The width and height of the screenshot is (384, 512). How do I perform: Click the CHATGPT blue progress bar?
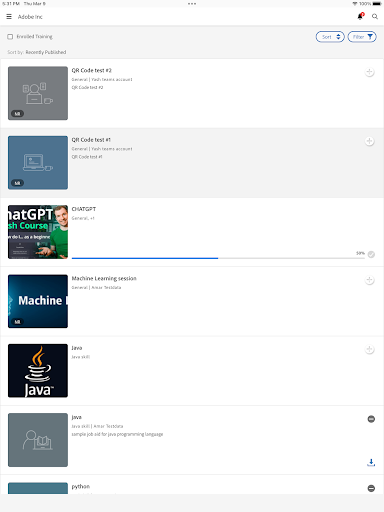pos(145,258)
